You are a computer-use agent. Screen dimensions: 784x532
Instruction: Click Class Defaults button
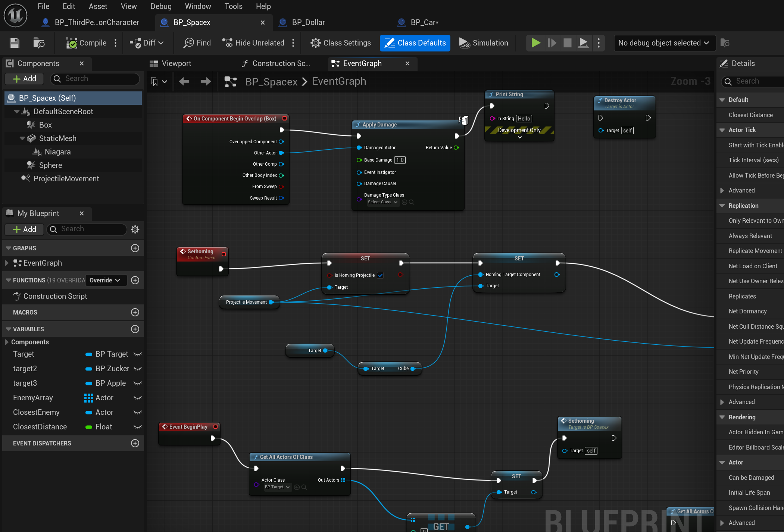(415, 43)
